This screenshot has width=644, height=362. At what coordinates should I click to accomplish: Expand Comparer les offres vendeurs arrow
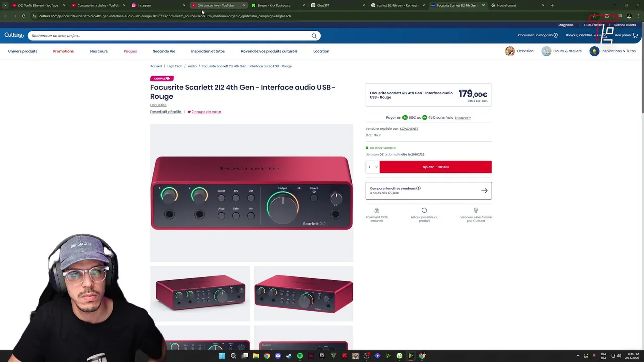pyautogui.click(x=485, y=191)
